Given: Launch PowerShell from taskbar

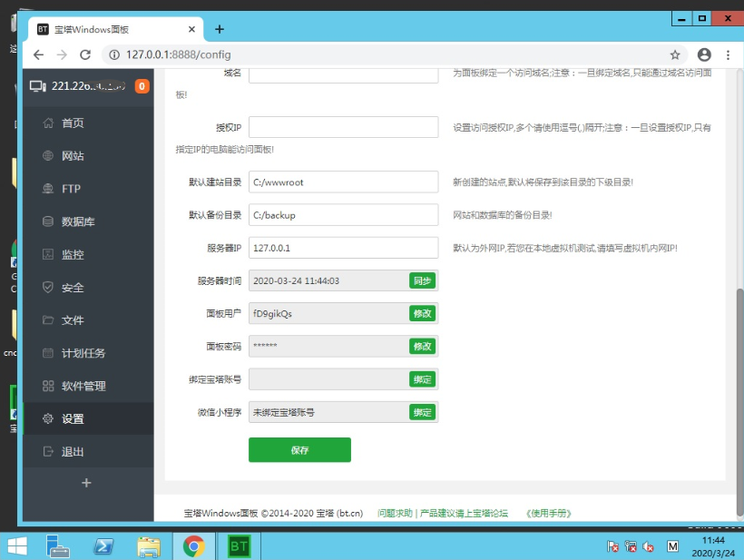Looking at the screenshot, I should [103, 546].
